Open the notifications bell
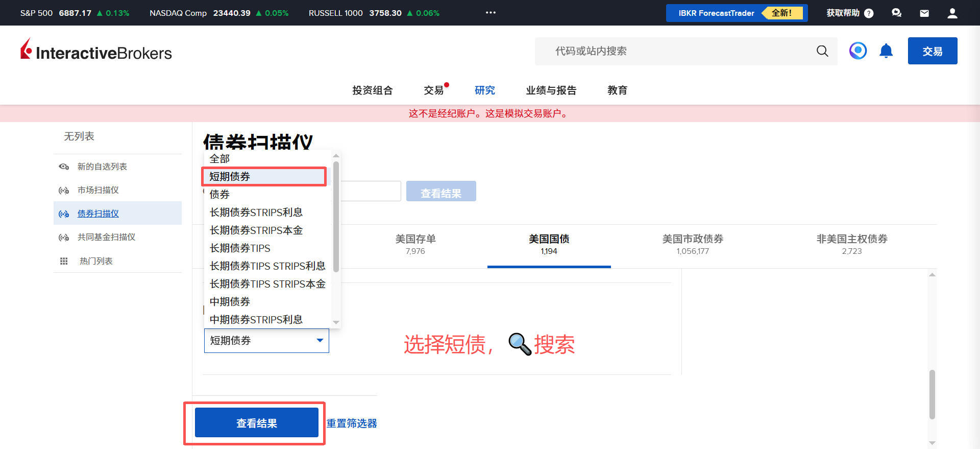 tap(886, 51)
